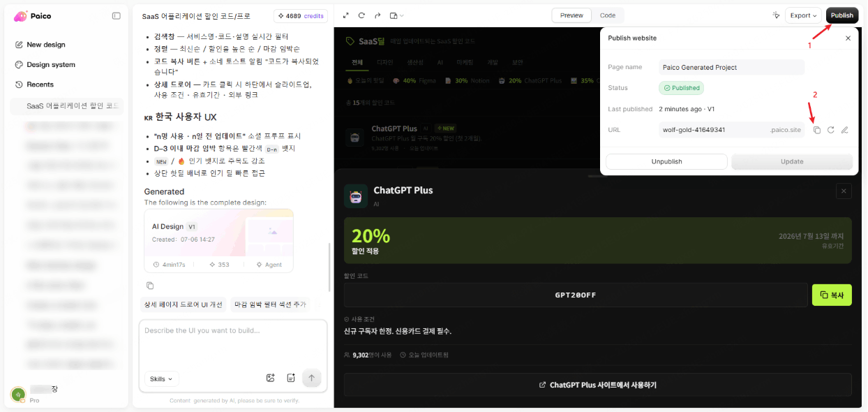Screen dimensions: 868x412
Task: Open the Skills dropdown
Action: pyautogui.click(x=162, y=378)
